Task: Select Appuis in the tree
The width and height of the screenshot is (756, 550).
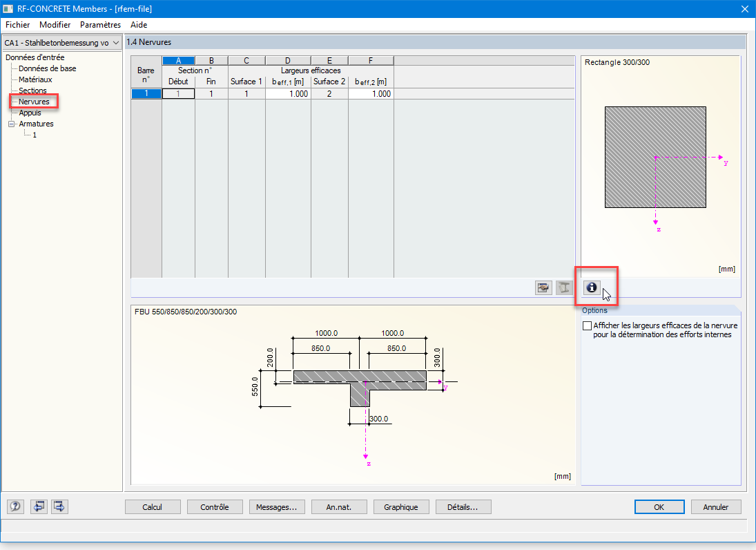Action: click(x=30, y=113)
